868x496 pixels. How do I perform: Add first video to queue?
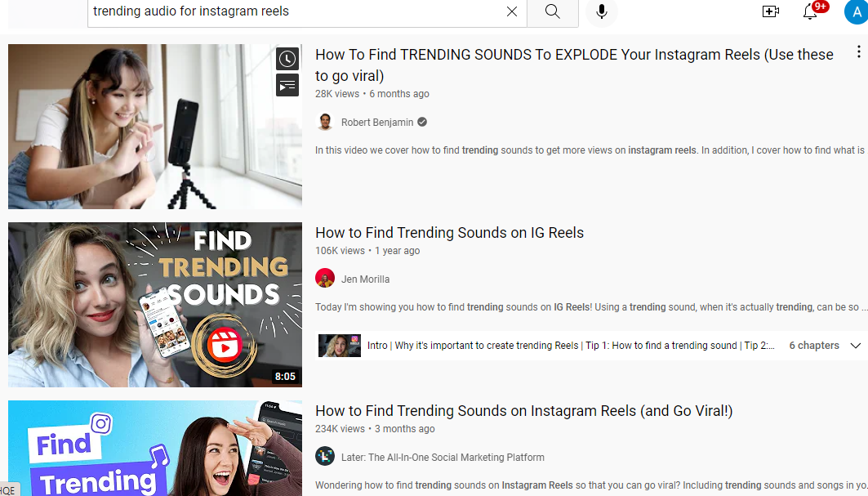pyautogui.click(x=287, y=85)
